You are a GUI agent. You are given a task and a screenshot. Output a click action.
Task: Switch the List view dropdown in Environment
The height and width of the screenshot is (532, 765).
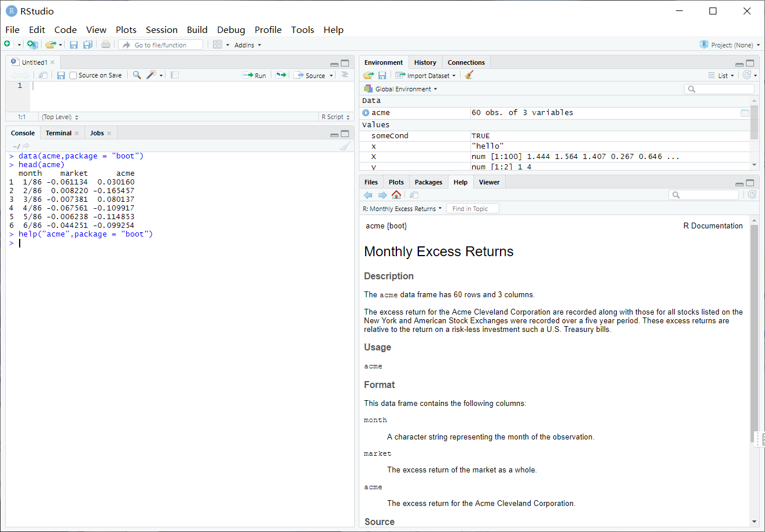(x=721, y=75)
